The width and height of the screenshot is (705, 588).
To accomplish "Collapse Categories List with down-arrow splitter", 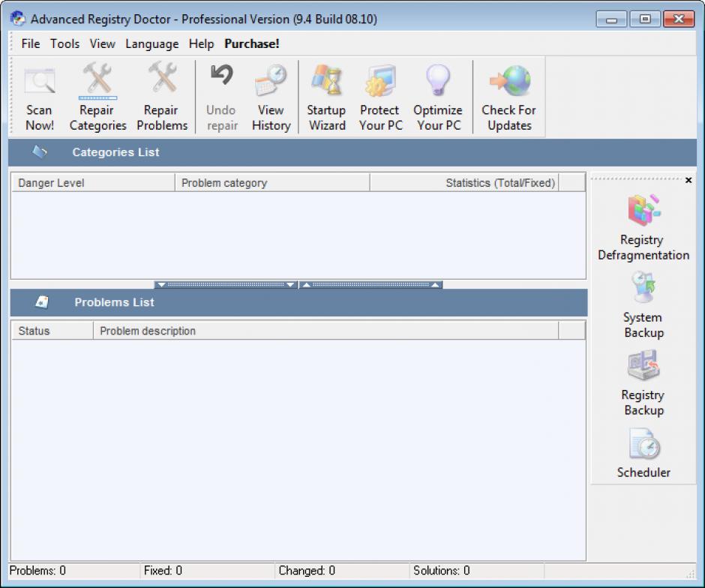I will pyautogui.click(x=226, y=284).
